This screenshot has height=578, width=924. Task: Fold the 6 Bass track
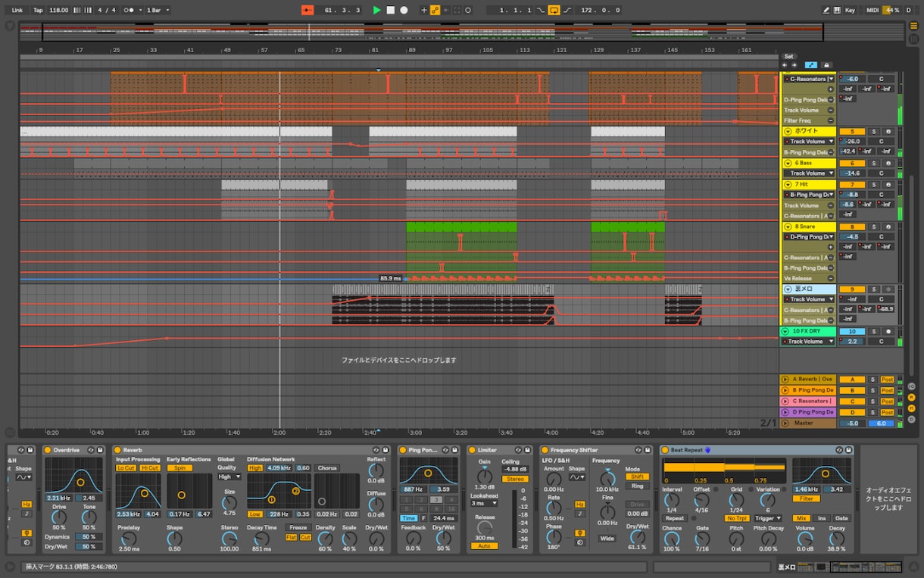coord(788,163)
